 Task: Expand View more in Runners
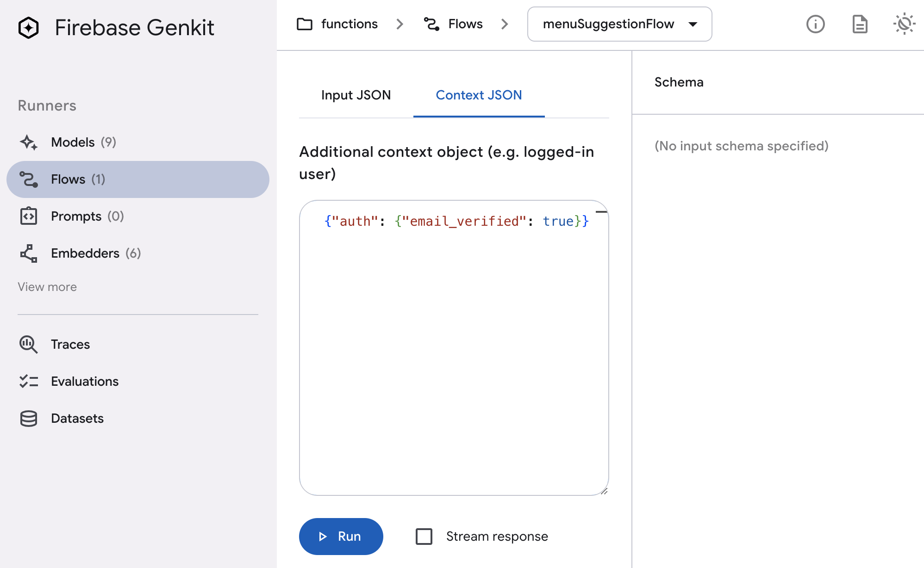[47, 287]
